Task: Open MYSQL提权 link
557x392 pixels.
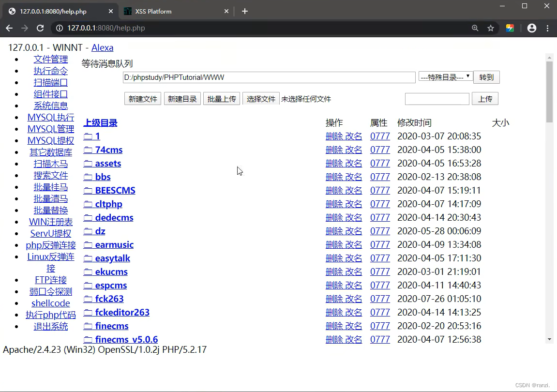Action: pyautogui.click(x=51, y=141)
